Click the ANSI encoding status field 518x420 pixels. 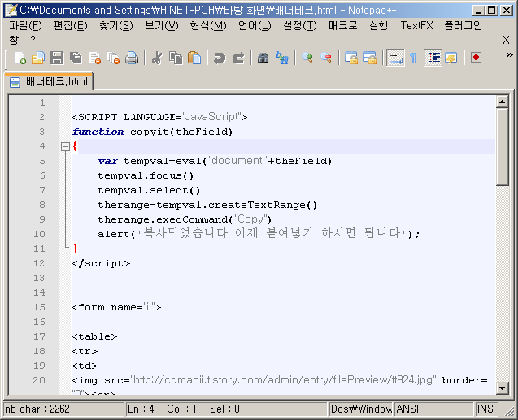click(433, 409)
